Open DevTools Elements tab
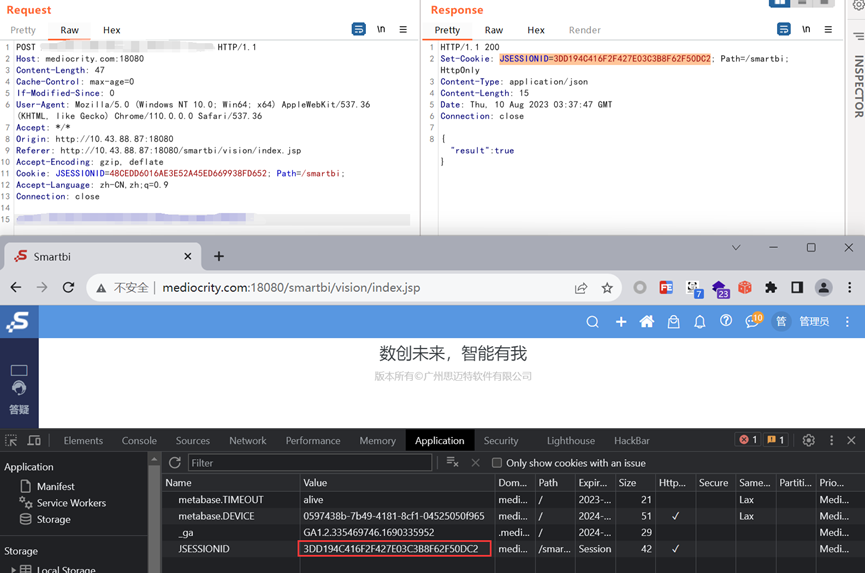 click(x=83, y=441)
